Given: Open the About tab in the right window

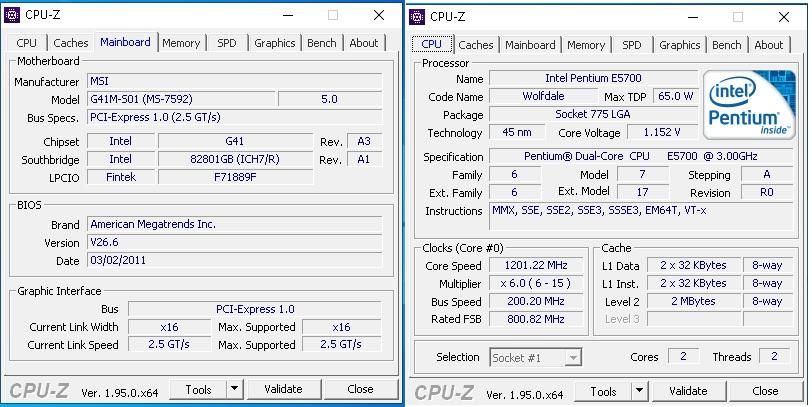Looking at the screenshot, I should (x=769, y=45).
